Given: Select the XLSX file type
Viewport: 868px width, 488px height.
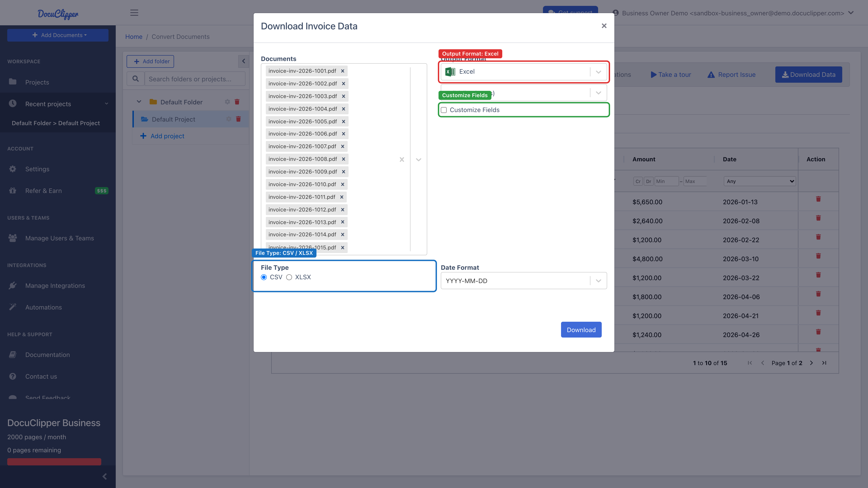Looking at the screenshot, I should coord(289,277).
